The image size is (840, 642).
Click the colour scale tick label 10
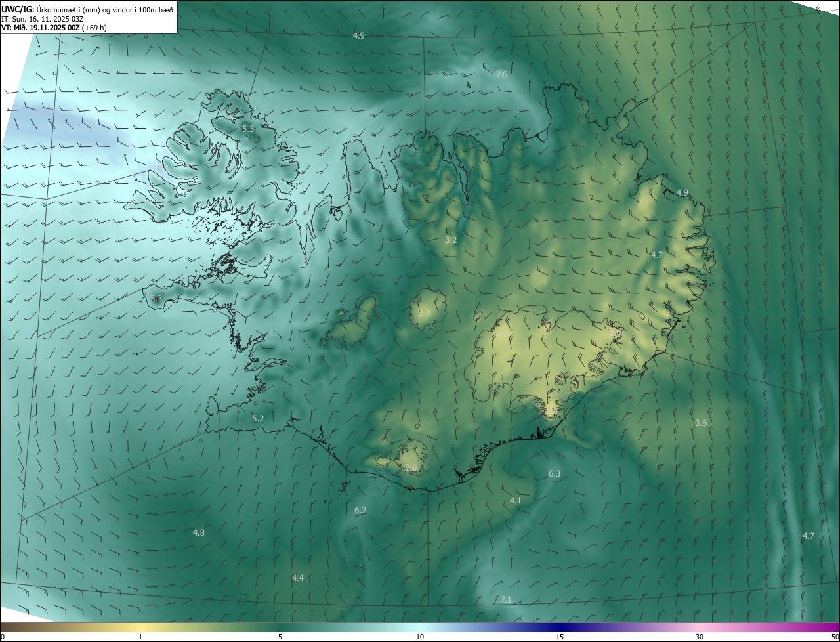tap(420, 637)
